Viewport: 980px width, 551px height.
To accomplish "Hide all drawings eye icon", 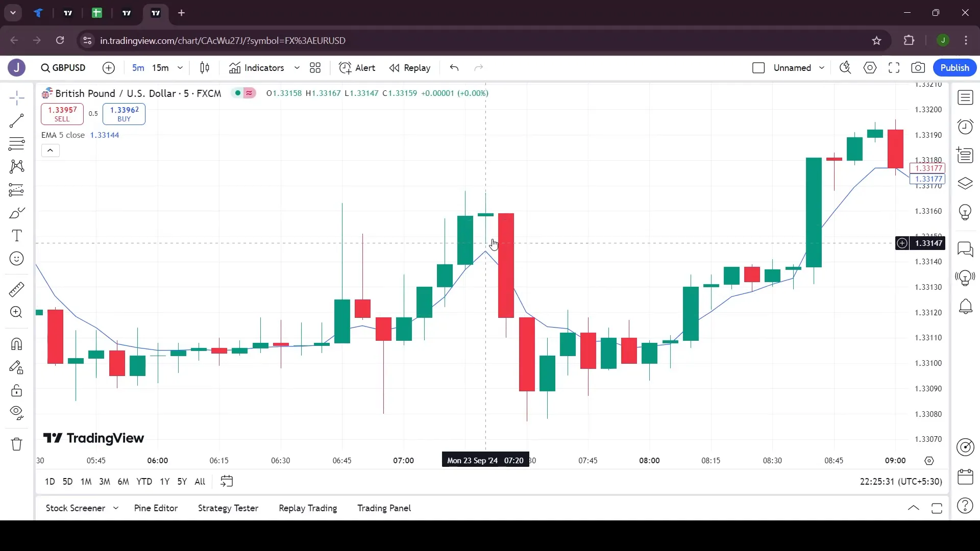I will (x=16, y=413).
